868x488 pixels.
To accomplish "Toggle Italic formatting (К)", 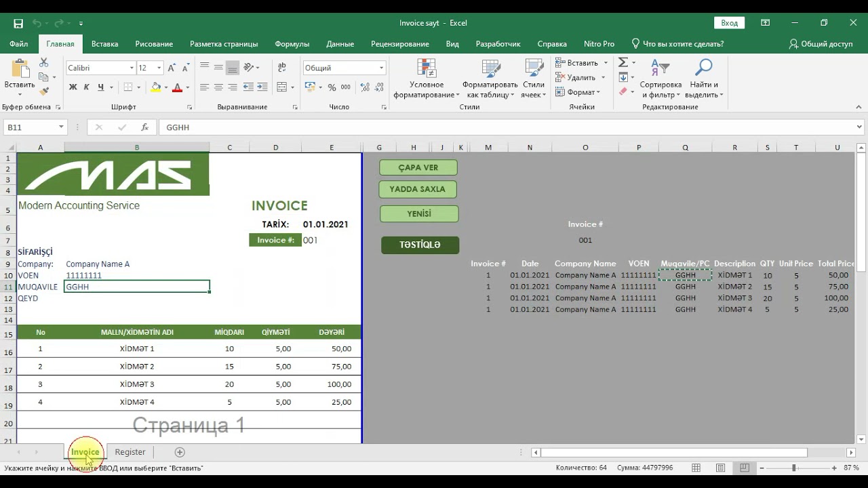I will point(86,87).
